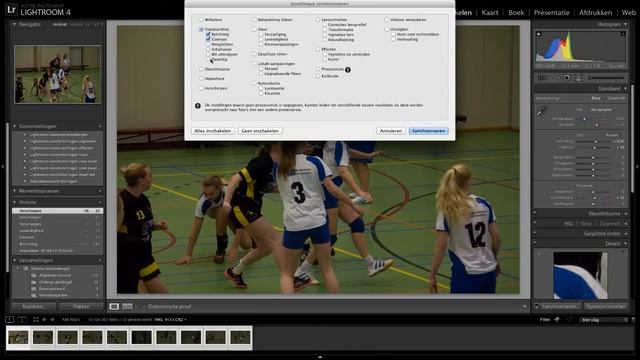Screen dimensions: 640x360
Task: Click Annuleren to cancel the dialog
Action: (x=391, y=131)
